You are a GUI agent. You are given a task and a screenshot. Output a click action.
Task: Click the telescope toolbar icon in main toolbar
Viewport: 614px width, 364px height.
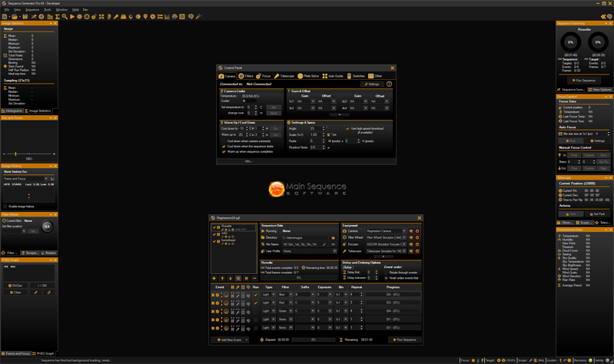[x=116, y=17]
